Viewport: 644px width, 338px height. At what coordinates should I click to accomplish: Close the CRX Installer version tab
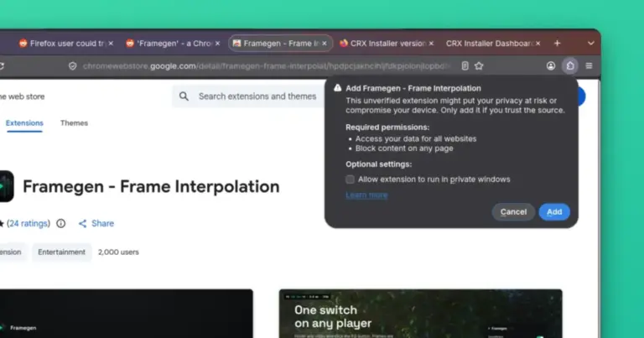(431, 43)
